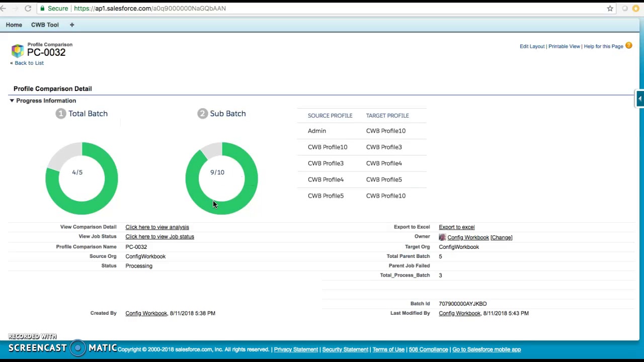
Task: Click owner avatar next to Config Workbook
Action: tap(442, 237)
